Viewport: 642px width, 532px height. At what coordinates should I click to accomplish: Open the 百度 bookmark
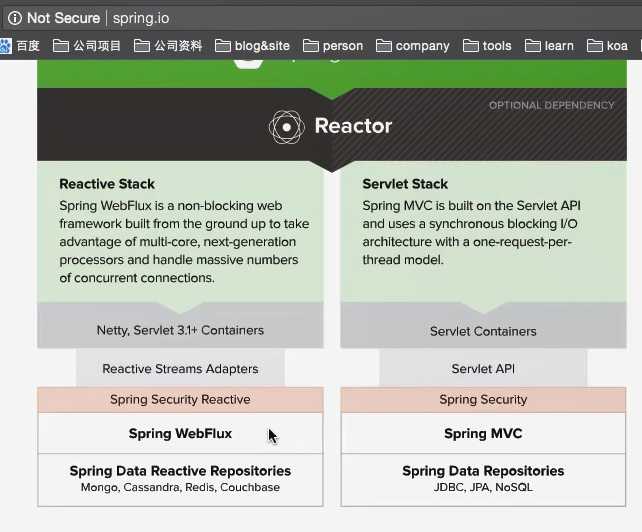click(20, 45)
